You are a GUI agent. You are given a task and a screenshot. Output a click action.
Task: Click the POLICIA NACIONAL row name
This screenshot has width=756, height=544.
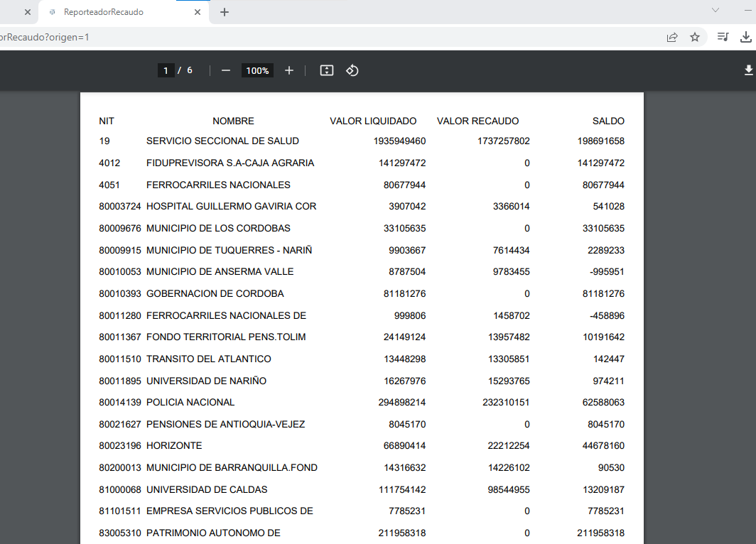pos(190,403)
